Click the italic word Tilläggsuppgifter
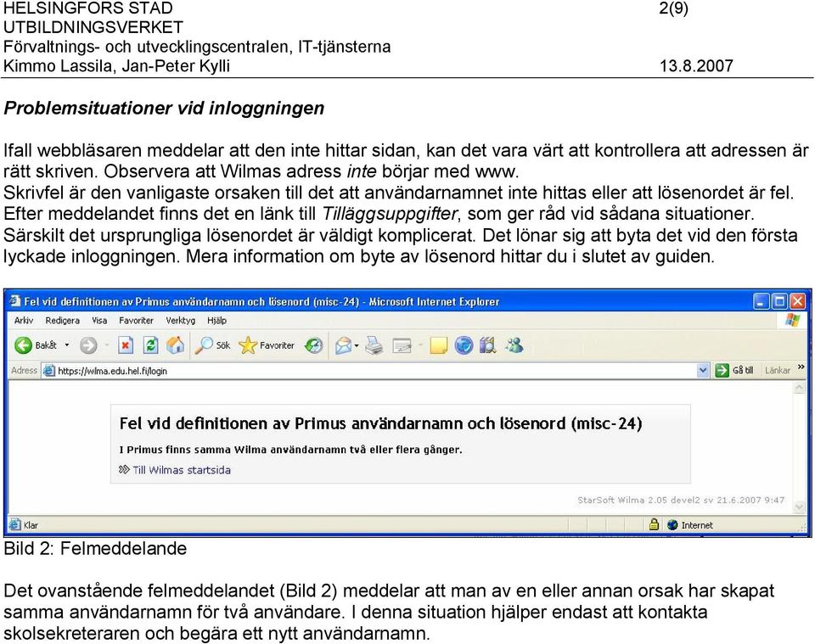The width and height of the screenshot is (815, 644). coord(390,214)
